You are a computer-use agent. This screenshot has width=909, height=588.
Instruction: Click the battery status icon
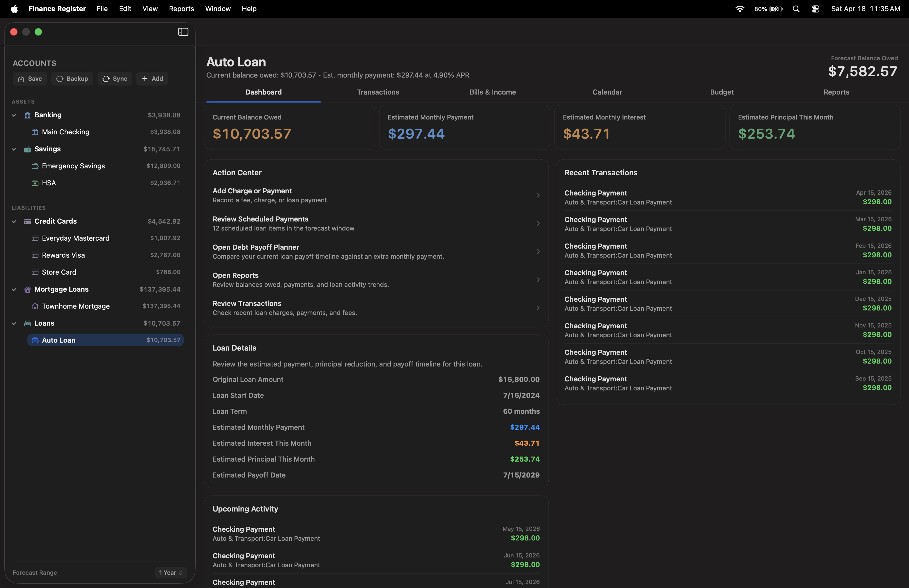pyautogui.click(x=776, y=9)
